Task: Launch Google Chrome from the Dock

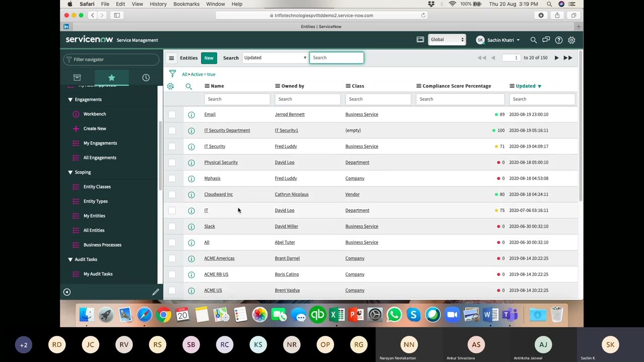Action: (163, 315)
